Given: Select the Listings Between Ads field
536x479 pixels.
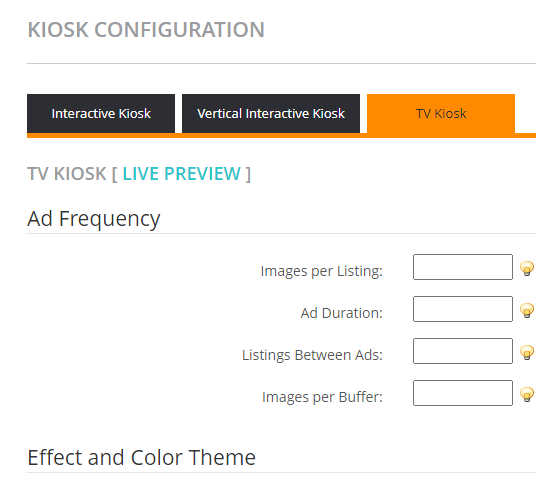Looking at the screenshot, I should click(x=463, y=351).
